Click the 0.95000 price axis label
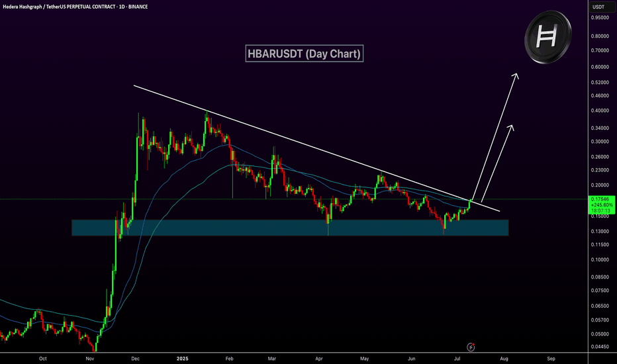617x364 pixels. click(599, 18)
